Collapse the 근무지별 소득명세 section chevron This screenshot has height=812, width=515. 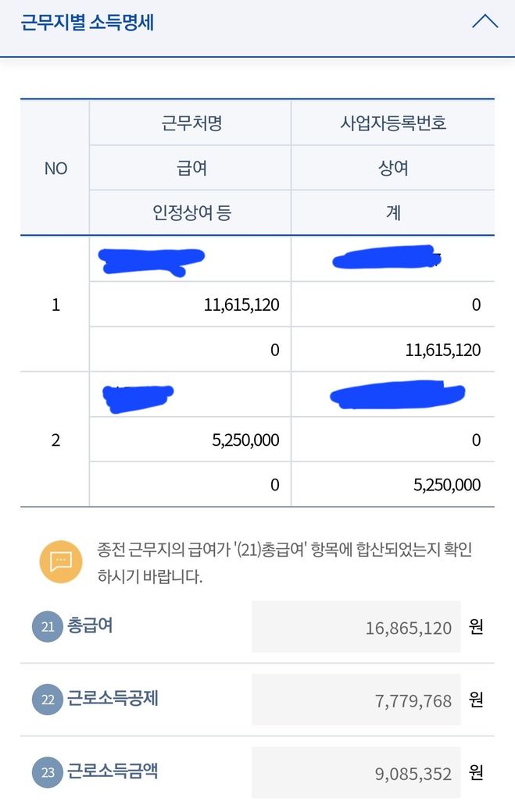485,22
